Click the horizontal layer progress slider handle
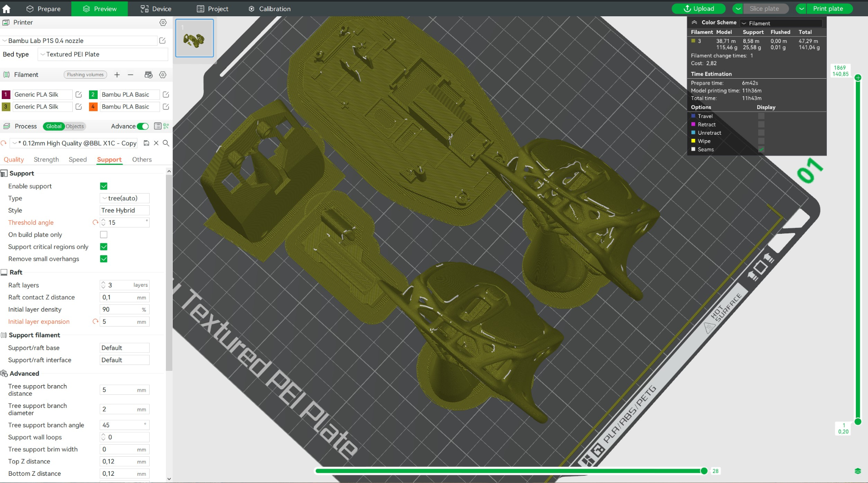This screenshot has width=868, height=483. [x=704, y=471]
